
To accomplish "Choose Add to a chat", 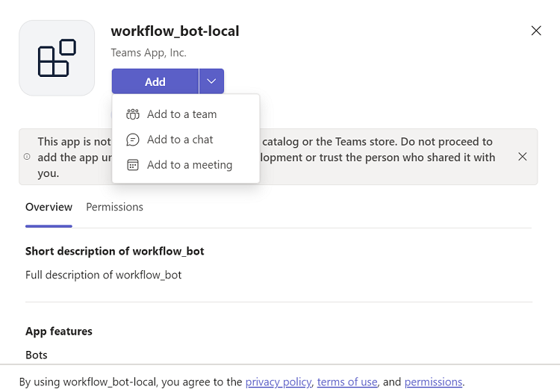I will click(x=180, y=140).
